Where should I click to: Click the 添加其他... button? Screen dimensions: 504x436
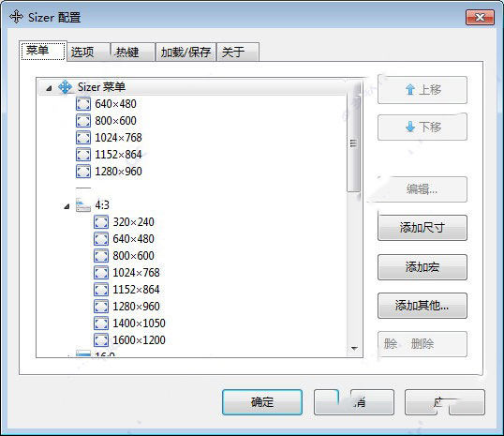pos(422,306)
